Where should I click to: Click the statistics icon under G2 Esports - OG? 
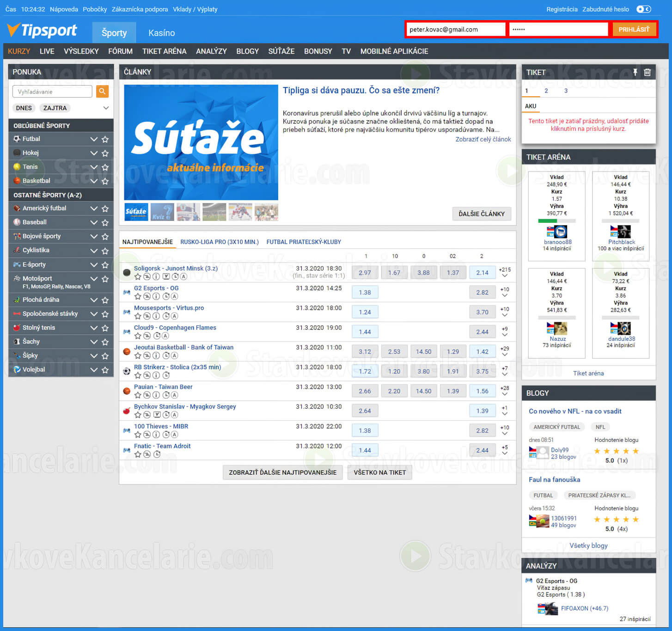[147, 296]
